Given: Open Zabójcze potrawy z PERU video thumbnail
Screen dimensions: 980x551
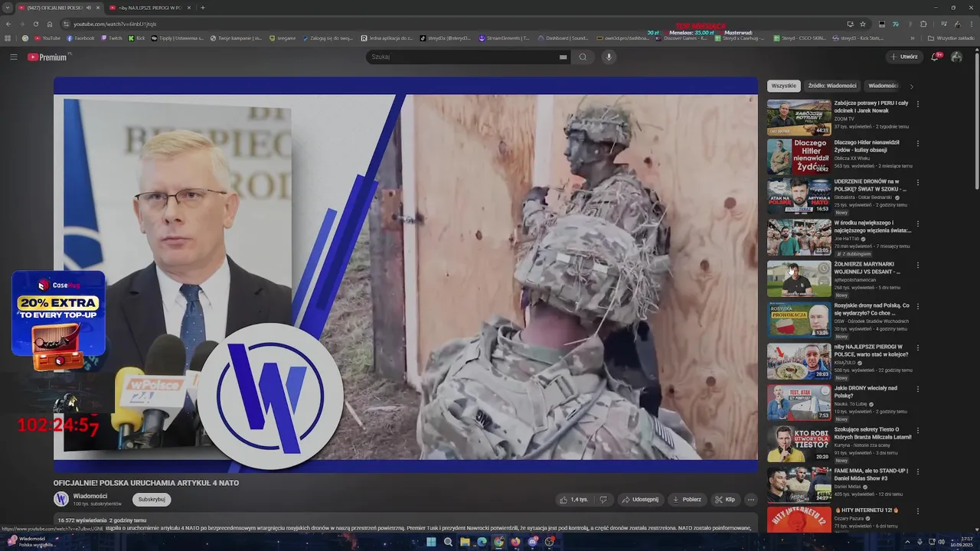Looking at the screenshot, I should 799,117.
